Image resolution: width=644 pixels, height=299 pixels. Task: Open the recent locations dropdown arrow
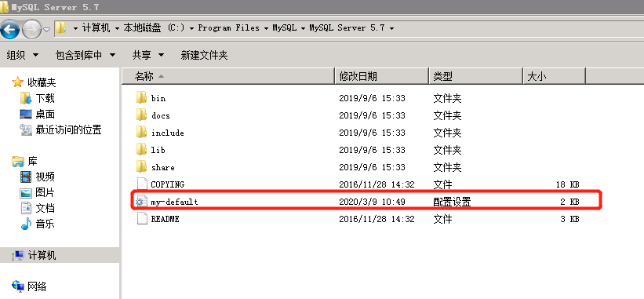(46, 30)
